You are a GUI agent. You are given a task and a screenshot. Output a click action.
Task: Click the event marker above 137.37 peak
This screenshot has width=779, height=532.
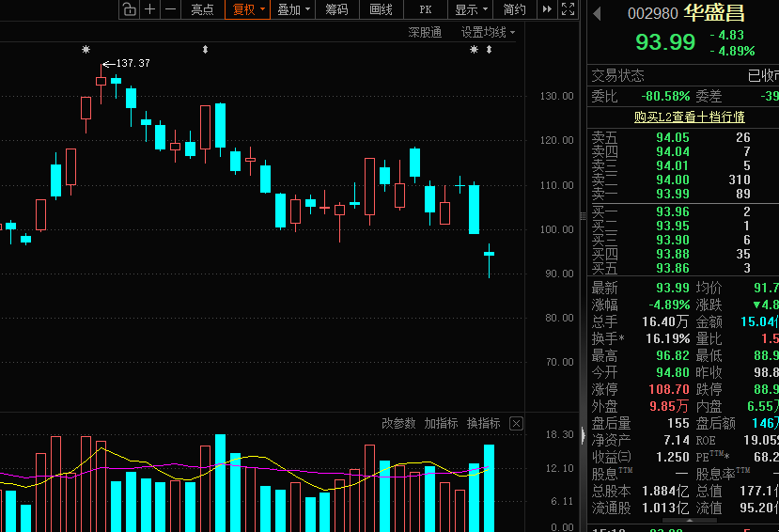click(86, 49)
